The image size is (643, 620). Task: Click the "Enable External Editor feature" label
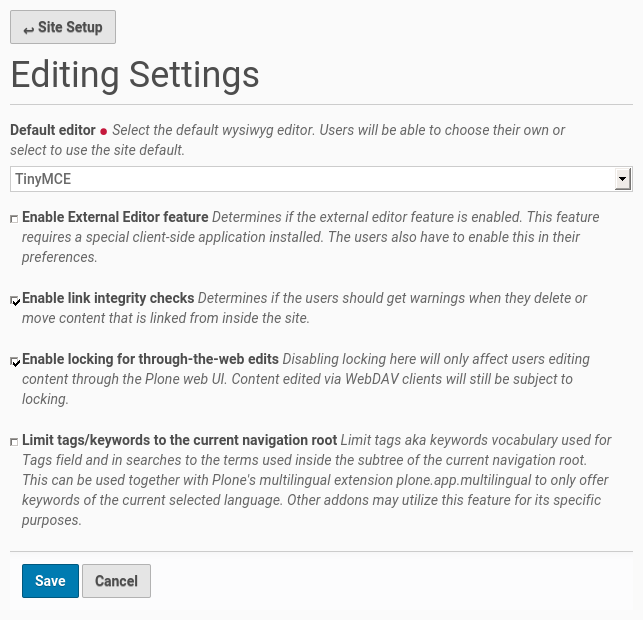tap(115, 217)
